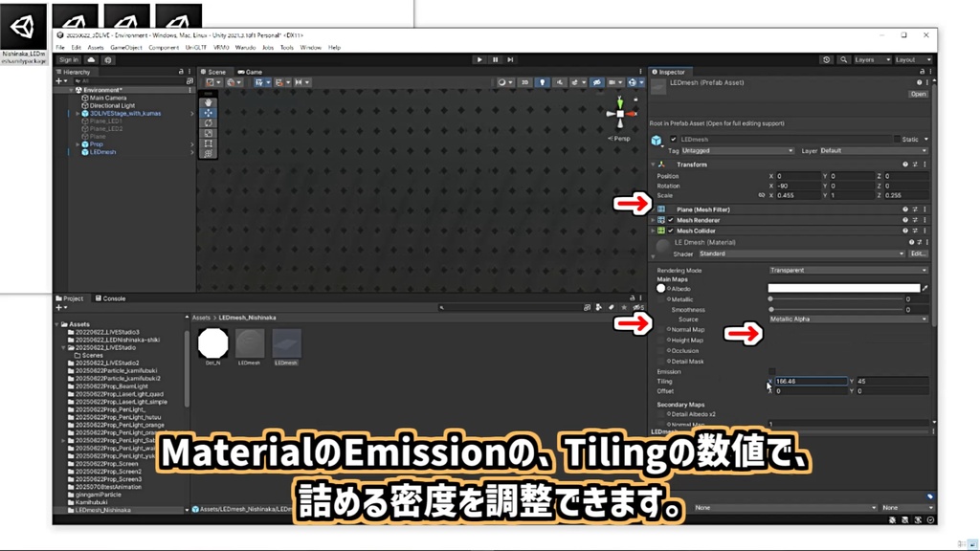Select the Rotate tool
The height and width of the screenshot is (551, 980).
click(x=209, y=122)
